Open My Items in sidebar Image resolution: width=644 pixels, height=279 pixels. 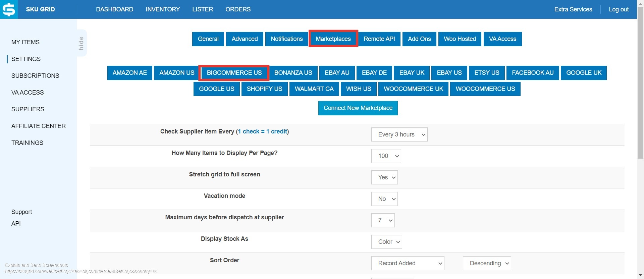pyautogui.click(x=25, y=42)
